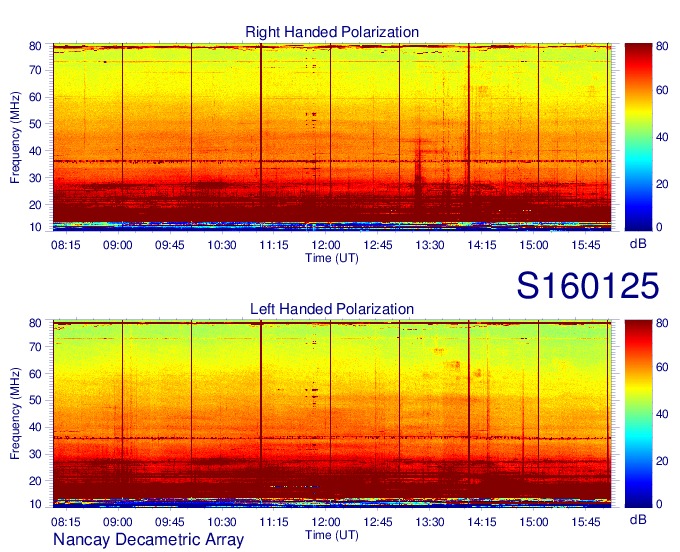
Task: Click the 10:30 time tick of the upper plot
Action: click(x=222, y=245)
